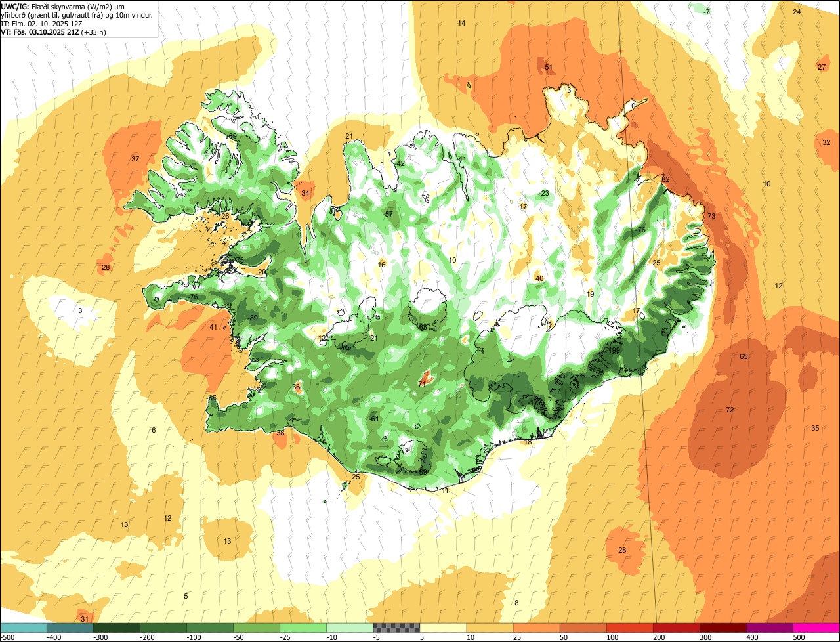Select the value 31 in the bottom-left corner
The height and width of the screenshot is (642, 840).
click(84, 618)
